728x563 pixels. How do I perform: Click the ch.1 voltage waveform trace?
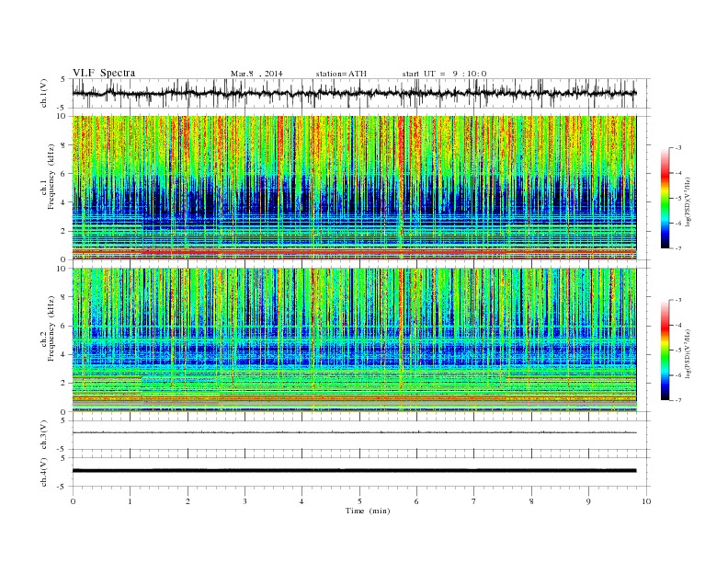[354, 93]
